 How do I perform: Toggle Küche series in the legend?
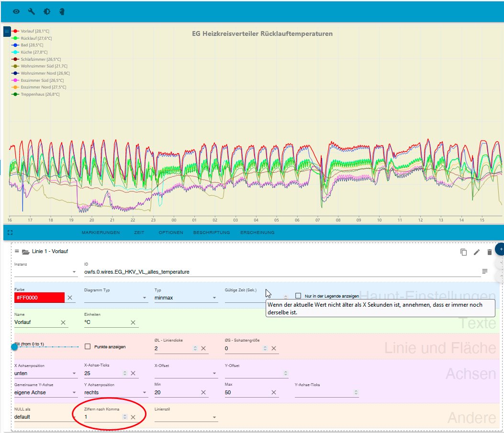point(30,52)
